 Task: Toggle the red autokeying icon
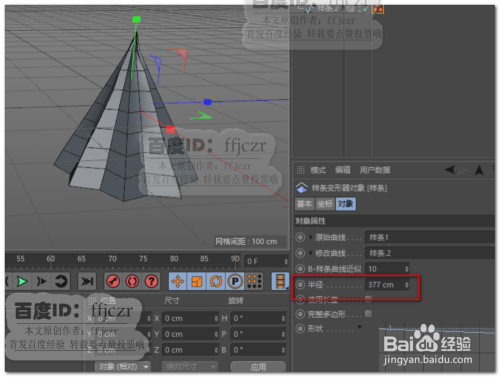coord(132,282)
